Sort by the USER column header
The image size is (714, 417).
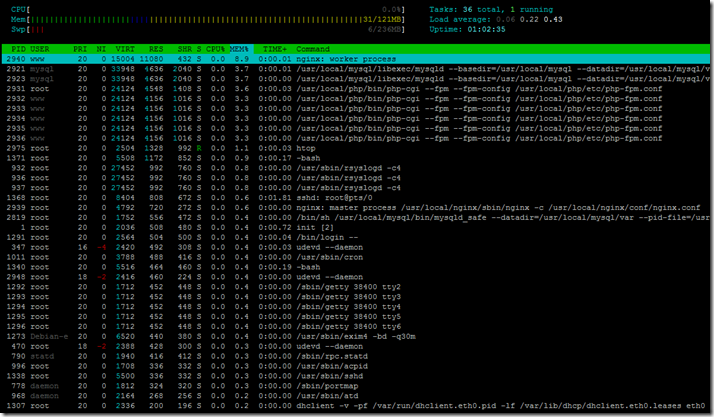40,49
